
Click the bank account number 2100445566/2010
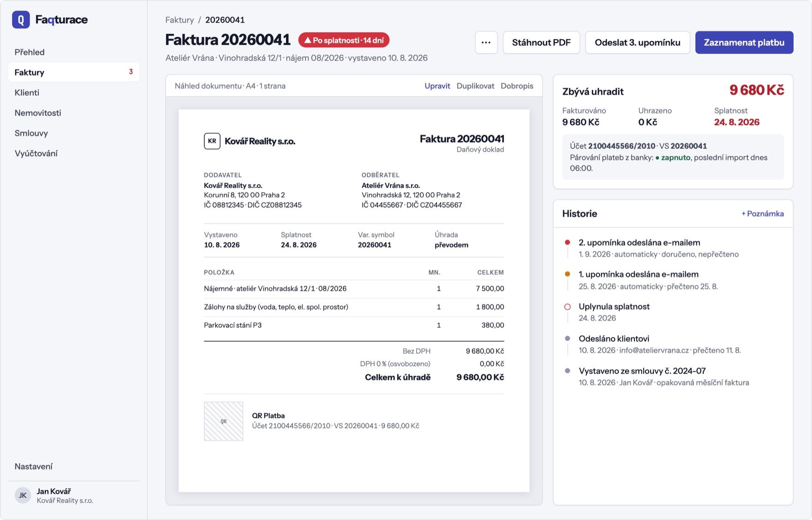621,146
